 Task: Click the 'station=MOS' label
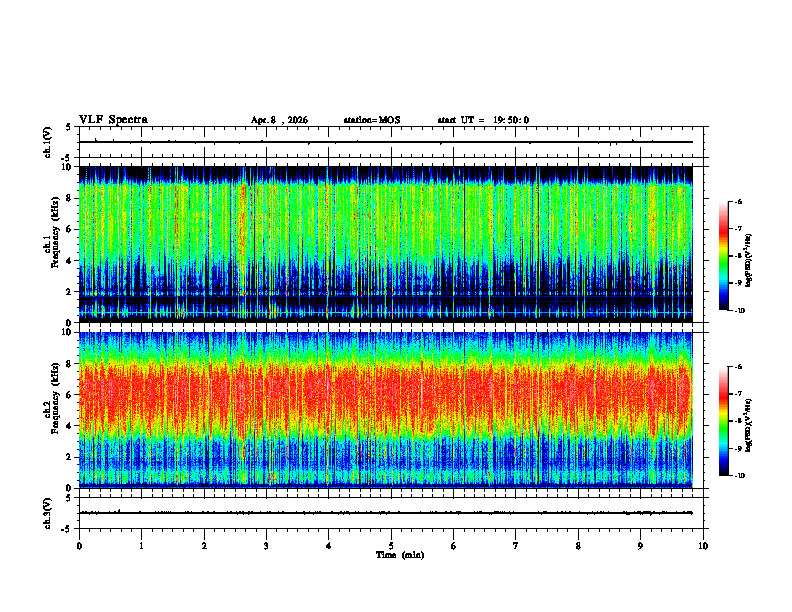tap(372, 120)
